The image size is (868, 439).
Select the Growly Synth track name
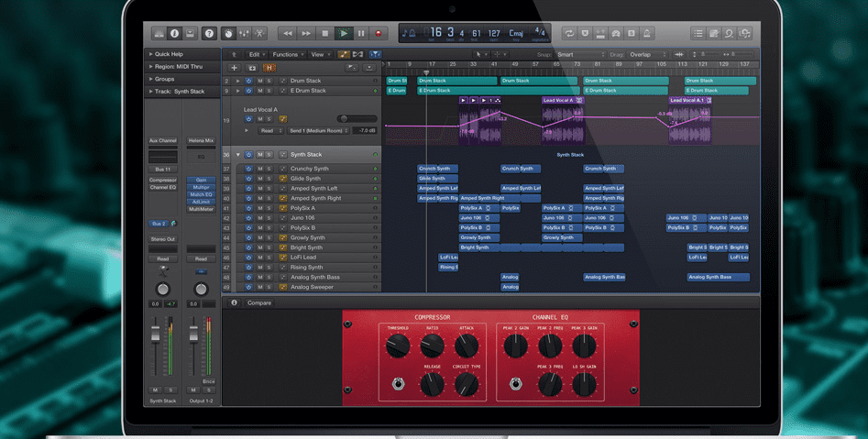(x=308, y=238)
